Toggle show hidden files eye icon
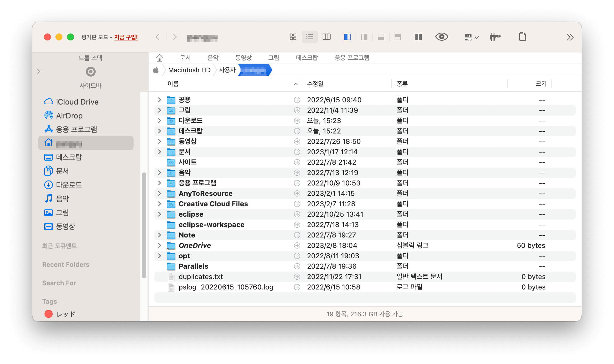 pyautogui.click(x=442, y=37)
